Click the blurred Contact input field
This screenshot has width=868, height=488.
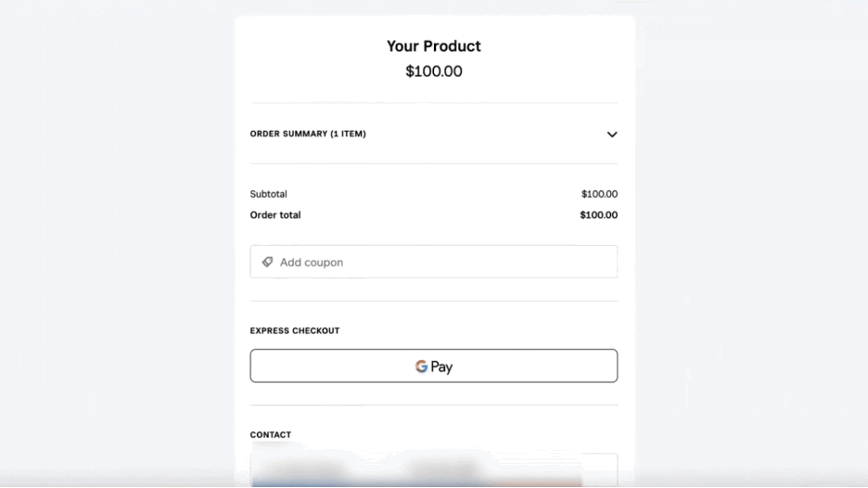coord(433,469)
